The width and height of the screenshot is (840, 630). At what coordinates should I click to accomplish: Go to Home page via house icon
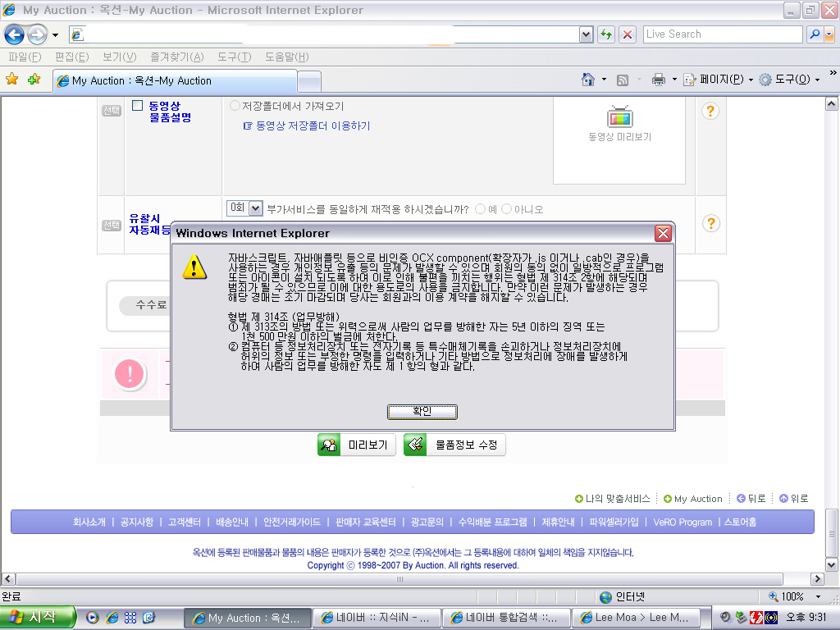click(587, 80)
